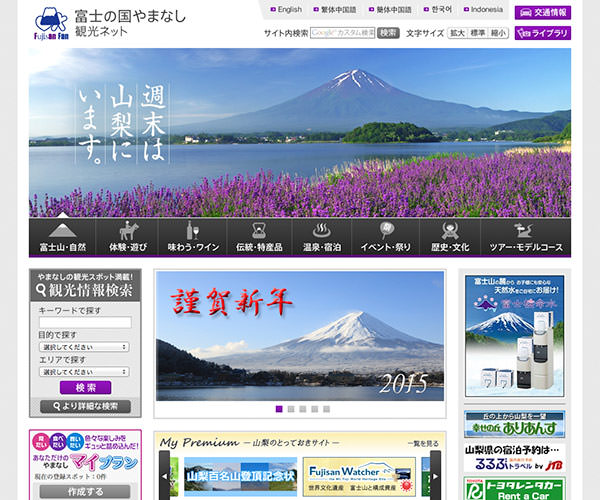Select the first slideshow indicator dot

click(279, 409)
